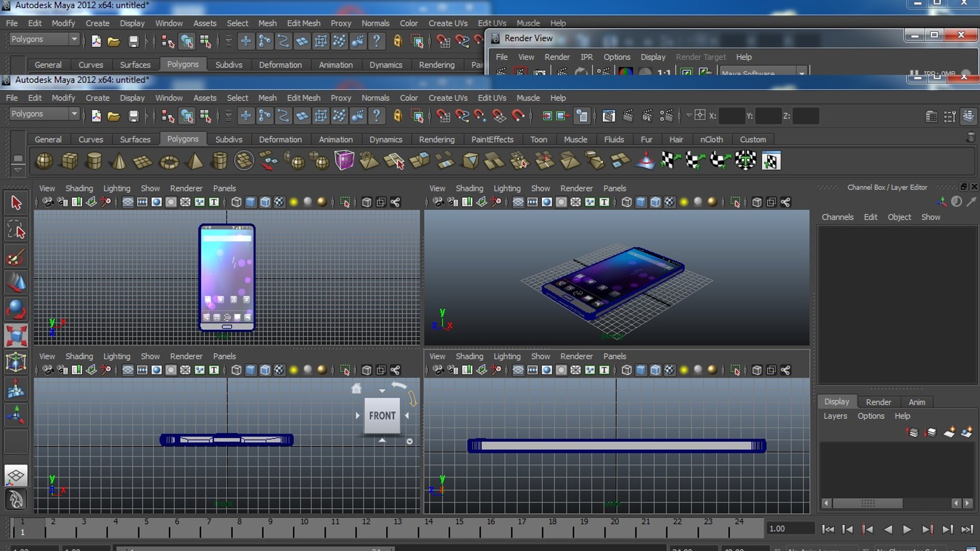980x551 pixels.
Task: Select the Lasso tool in toolbox
Action: coord(16,231)
